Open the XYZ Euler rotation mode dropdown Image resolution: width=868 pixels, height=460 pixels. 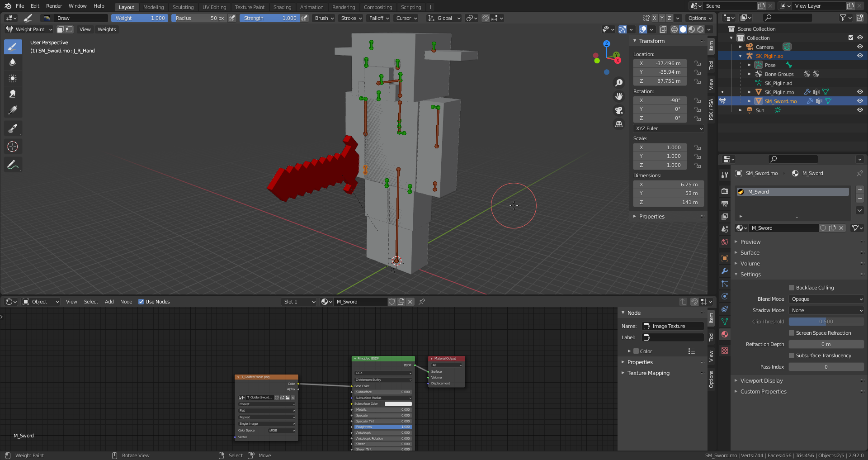click(669, 128)
